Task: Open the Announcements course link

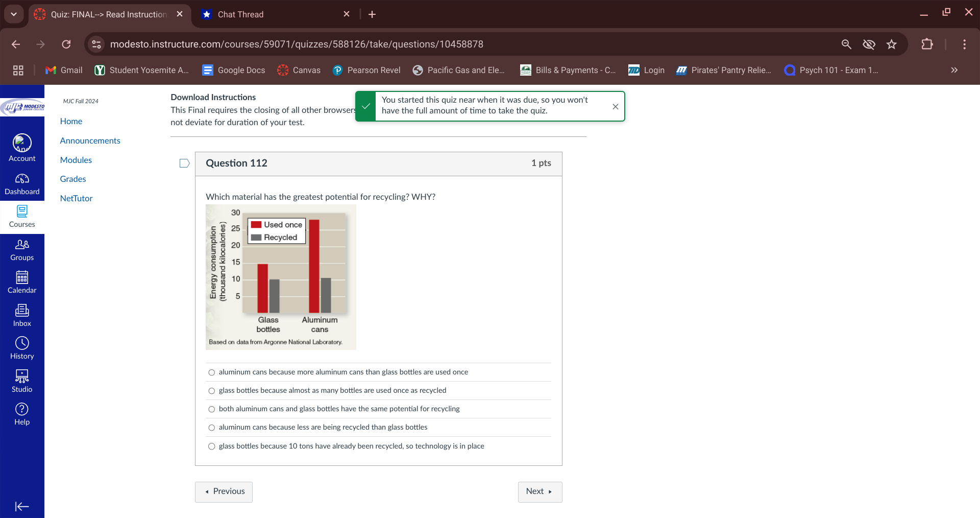Action: coord(90,141)
